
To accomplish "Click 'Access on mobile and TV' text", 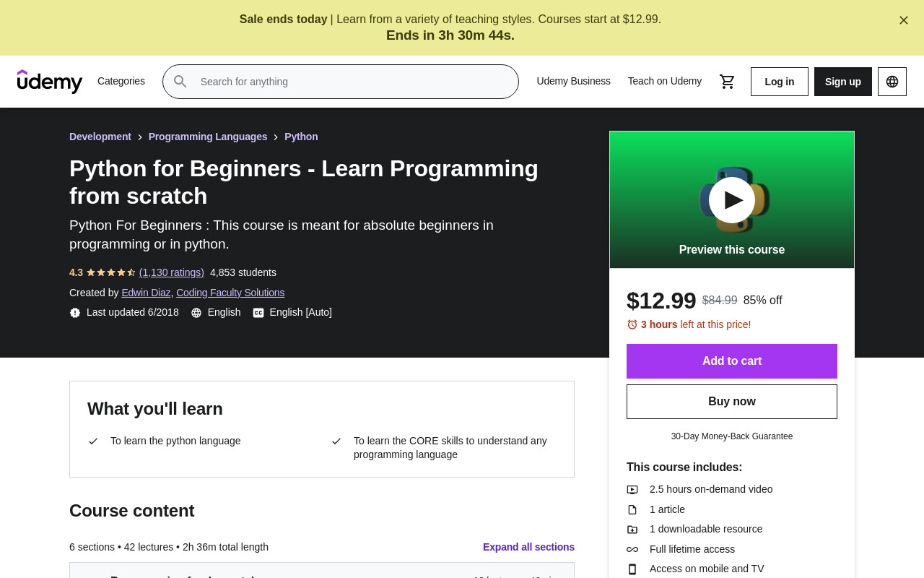I will coord(707,569).
